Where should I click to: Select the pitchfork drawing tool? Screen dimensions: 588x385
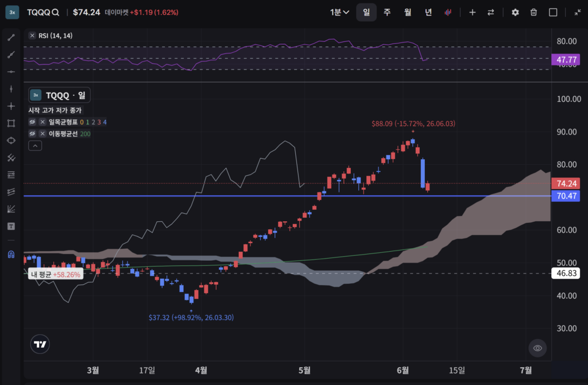point(11,158)
